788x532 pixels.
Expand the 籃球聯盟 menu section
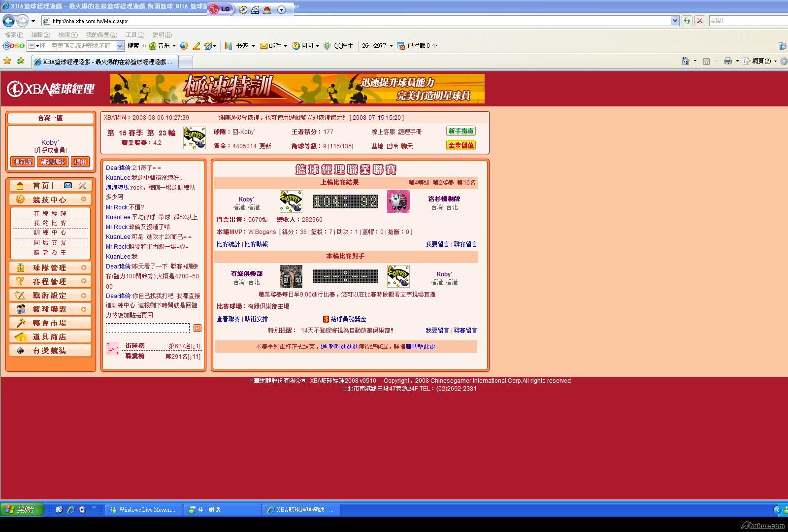[84, 309]
